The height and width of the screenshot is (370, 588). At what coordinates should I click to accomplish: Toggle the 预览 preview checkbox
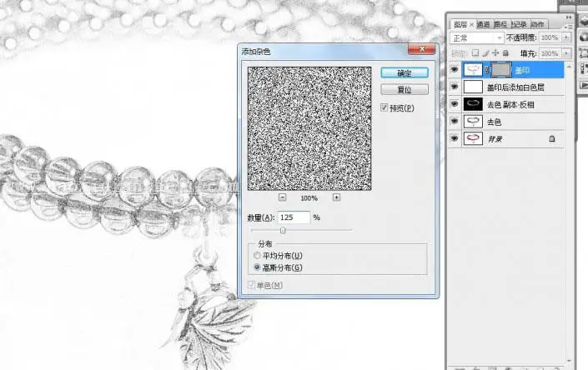(384, 107)
